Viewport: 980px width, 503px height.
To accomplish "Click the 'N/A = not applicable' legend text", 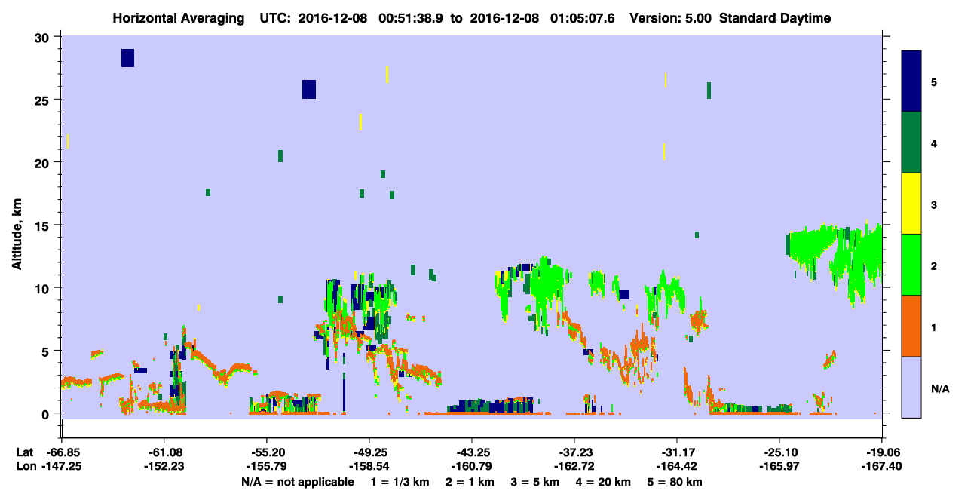I will click(x=297, y=482).
